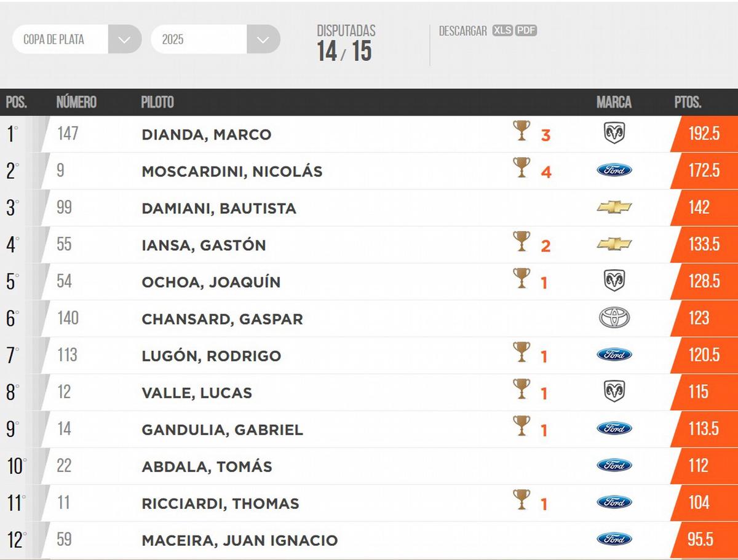This screenshot has height=560, width=738.
Task: Click the Ford logo in Moscardini's row
Action: [614, 171]
